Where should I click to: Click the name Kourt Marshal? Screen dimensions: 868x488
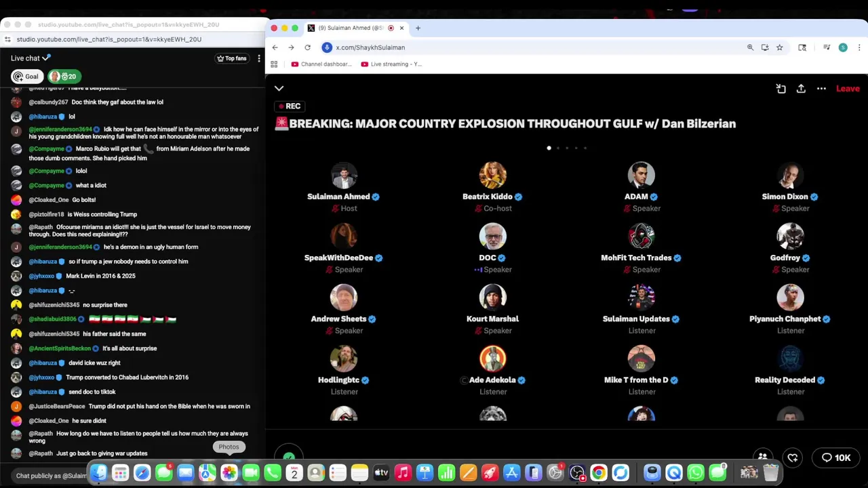coord(492,319)
